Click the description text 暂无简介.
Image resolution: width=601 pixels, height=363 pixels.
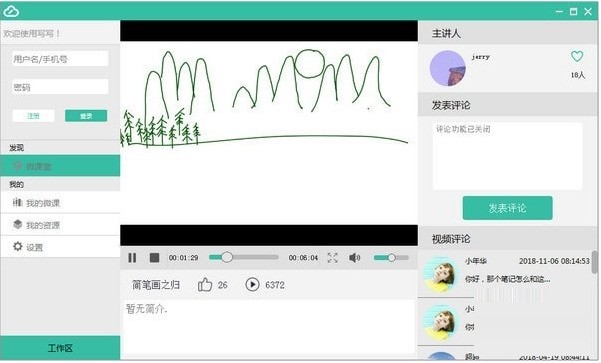147,309
